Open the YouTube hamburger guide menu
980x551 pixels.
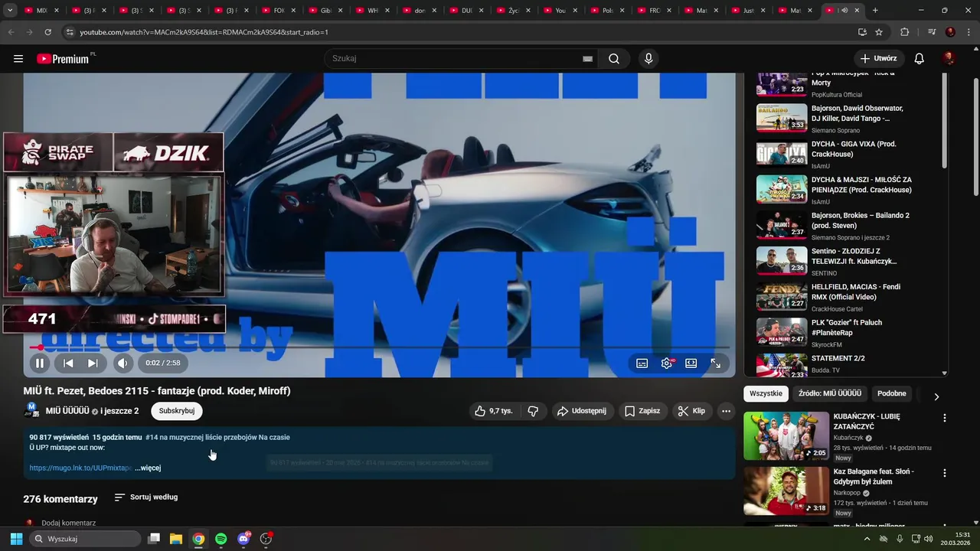[18, 58]
